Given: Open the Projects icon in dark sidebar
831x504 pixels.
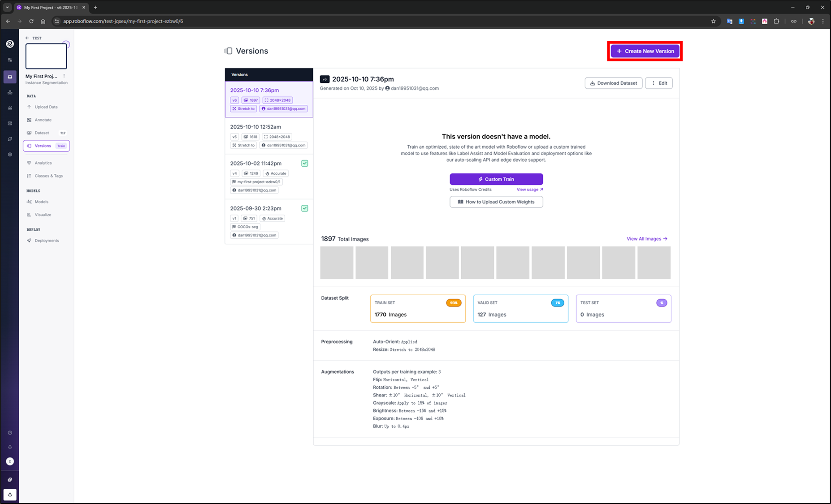Looking at the screenshot, I should pos(10,77).
